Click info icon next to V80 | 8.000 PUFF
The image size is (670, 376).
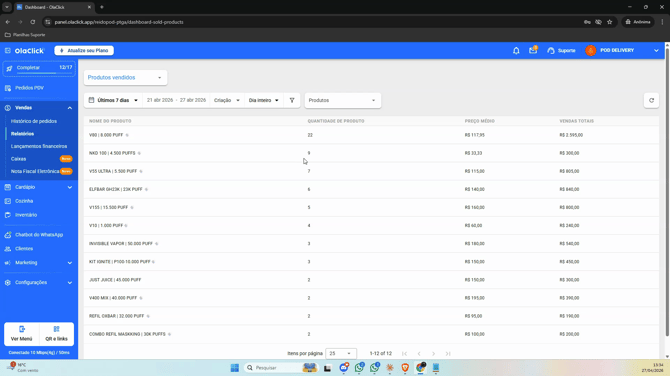coord(127,135)
